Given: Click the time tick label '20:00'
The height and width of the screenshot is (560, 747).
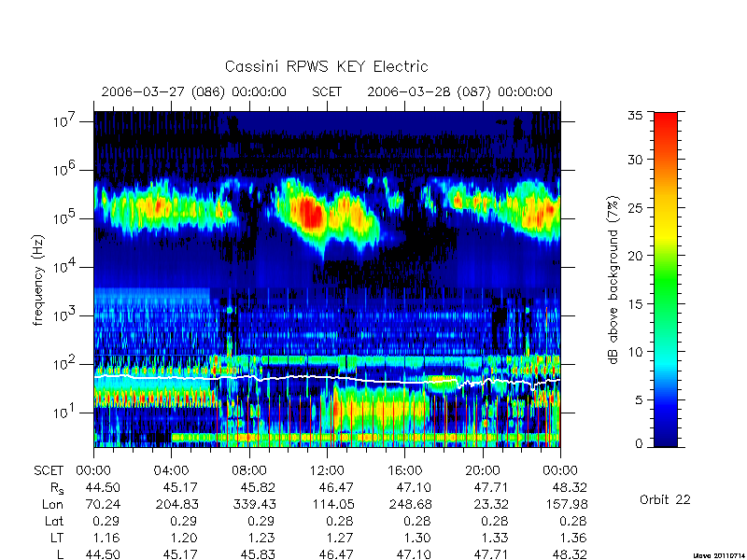Looking at the screenshot, I should tap(483, 471).
